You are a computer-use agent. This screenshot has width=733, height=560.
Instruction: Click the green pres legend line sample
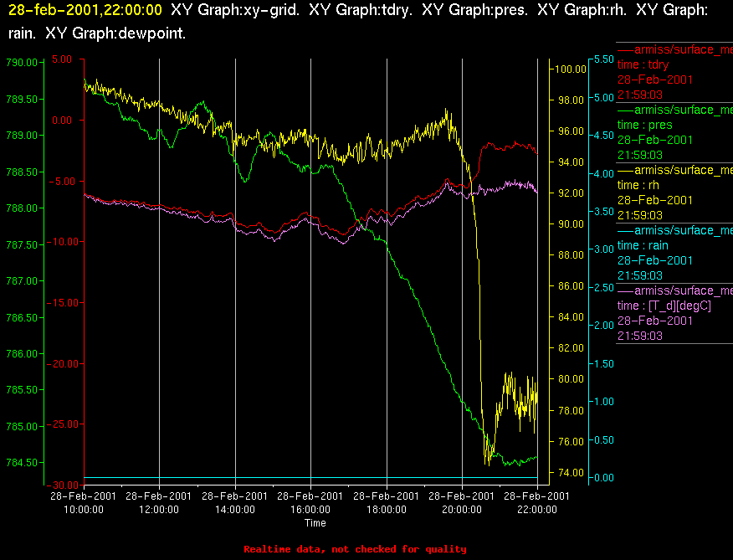626,110
